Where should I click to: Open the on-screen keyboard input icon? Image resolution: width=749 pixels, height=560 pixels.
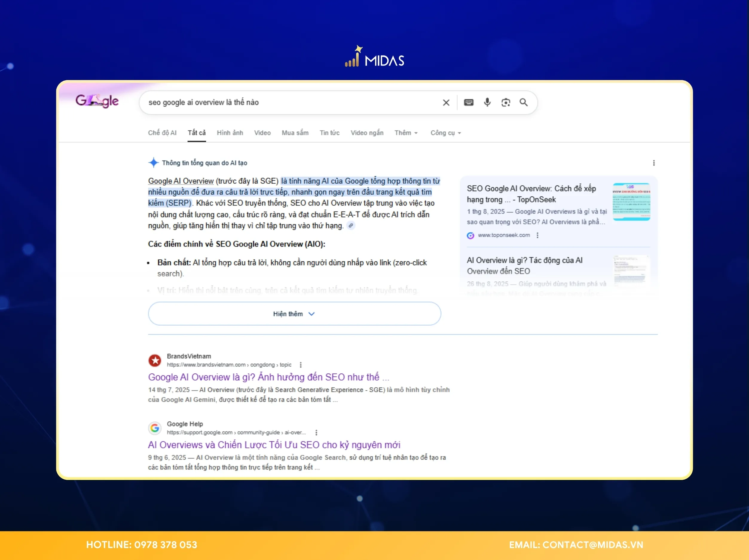[468, 102]
